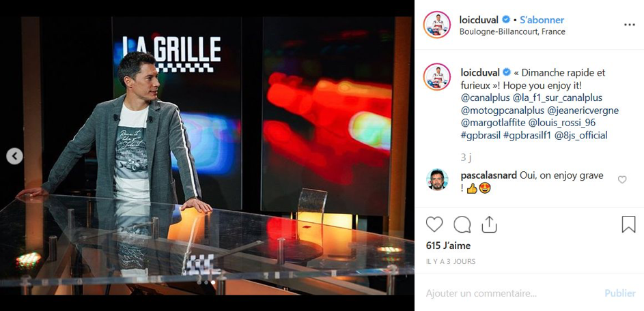View the 615 J'aime likes list
The width and height of the screenshot is (644, 311).
coord(448,246)
